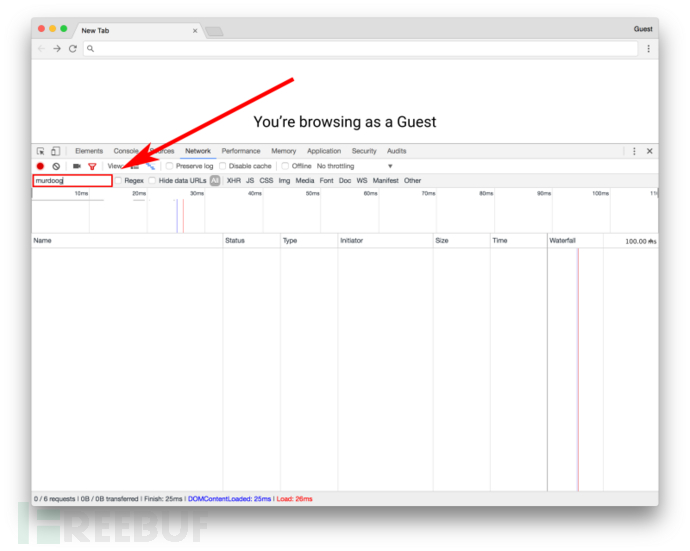This screenshot has width=690, height=551.
Task: Close the New Tab tab
Action: click(195, 31)
